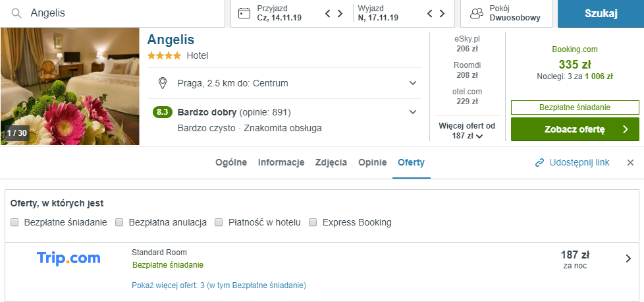Go to previous arrival date
Image resolution: width=644 pixels, height=302 pixels.
pos(328,13)
